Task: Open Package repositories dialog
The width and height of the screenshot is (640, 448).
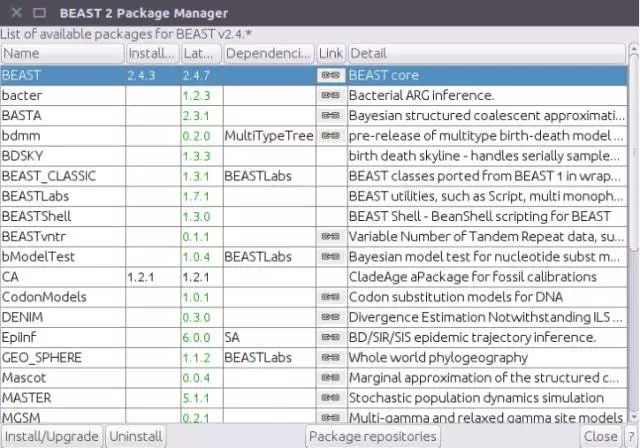Action: point(373,437)
